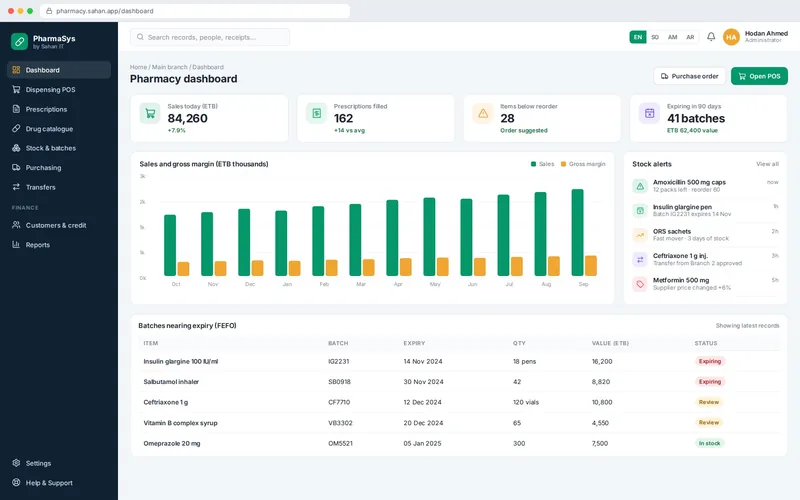Click the HA user avatar
800x500 pixels.
coord(731,37)
